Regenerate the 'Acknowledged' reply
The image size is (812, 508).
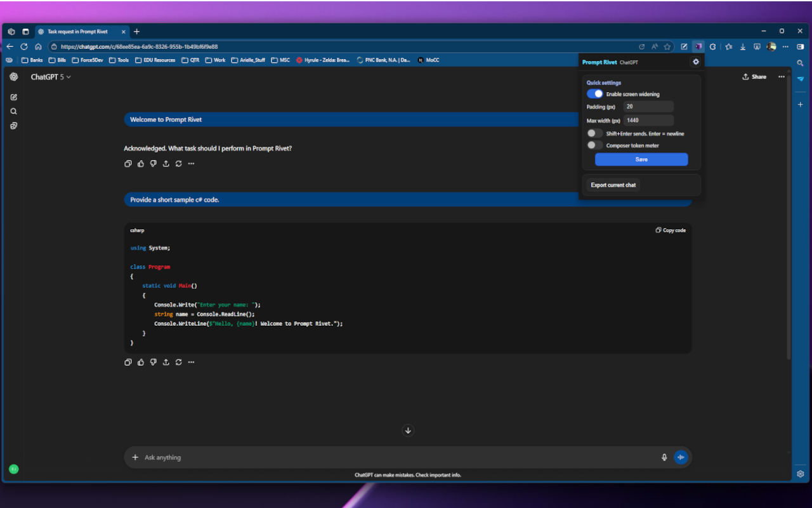coord(179,164)
